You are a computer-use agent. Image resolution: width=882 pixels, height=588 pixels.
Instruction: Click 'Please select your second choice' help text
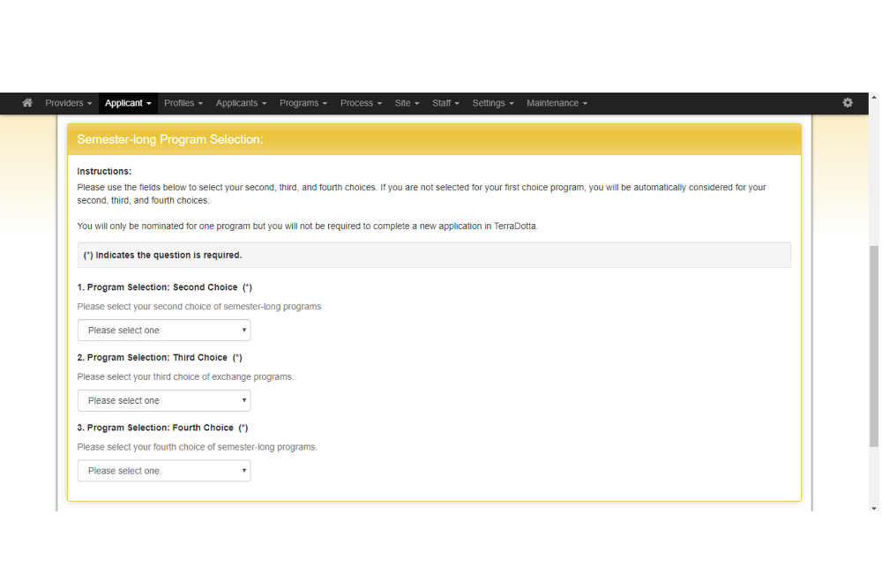pyautogui.click(x=199, y=307)
